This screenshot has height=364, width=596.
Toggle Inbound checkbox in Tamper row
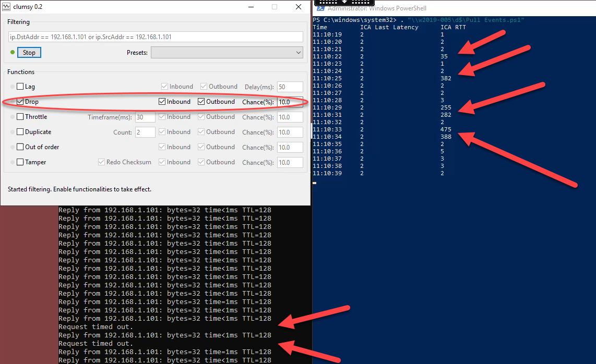[162, 162]
